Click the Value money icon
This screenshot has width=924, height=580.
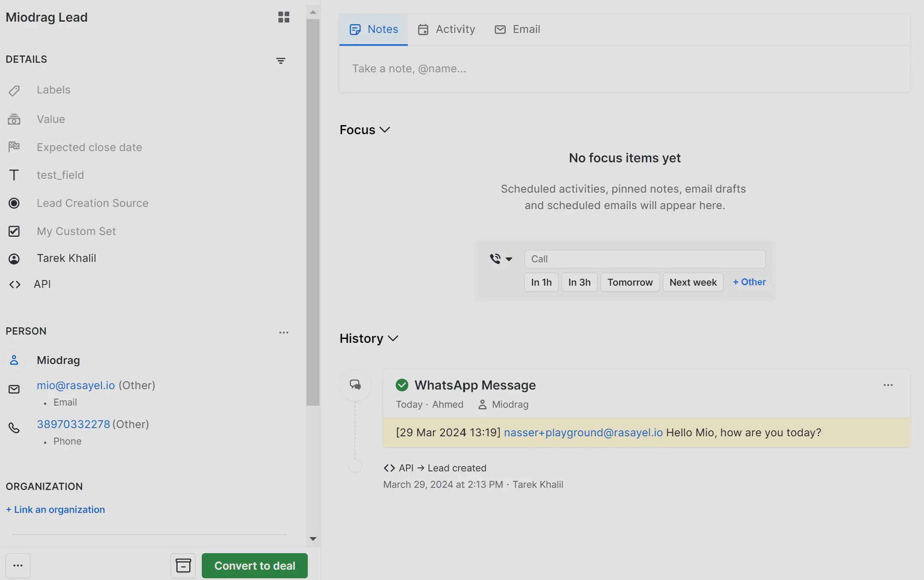(14, 119)
